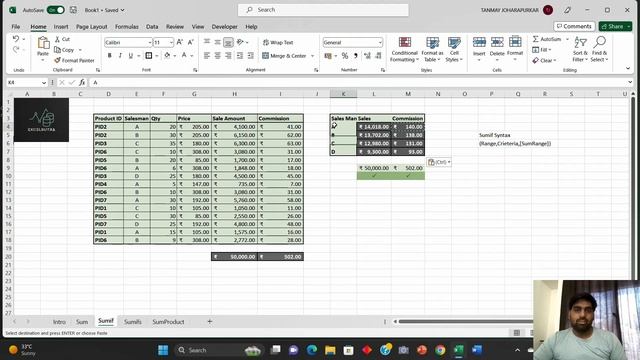Viewport: 640px width, 360px height.
Task: Click the Comma Style icon
Action: point(356,56)
